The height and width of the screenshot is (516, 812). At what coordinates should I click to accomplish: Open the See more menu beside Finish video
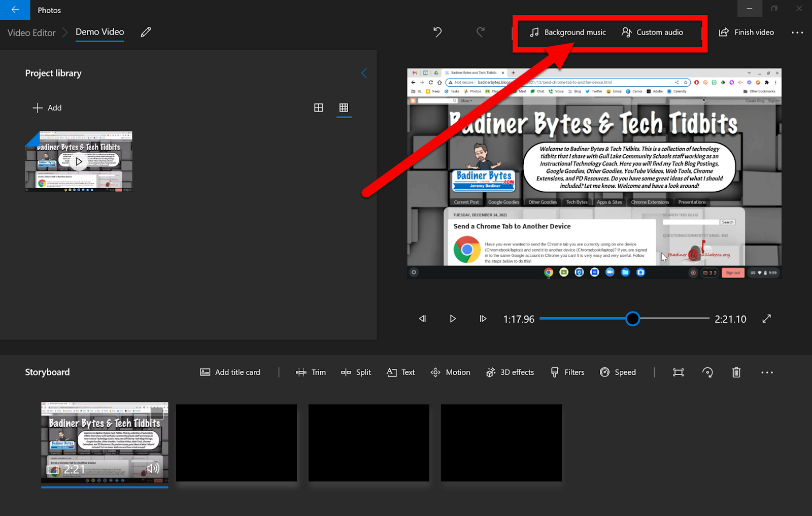tap(797, 32)
